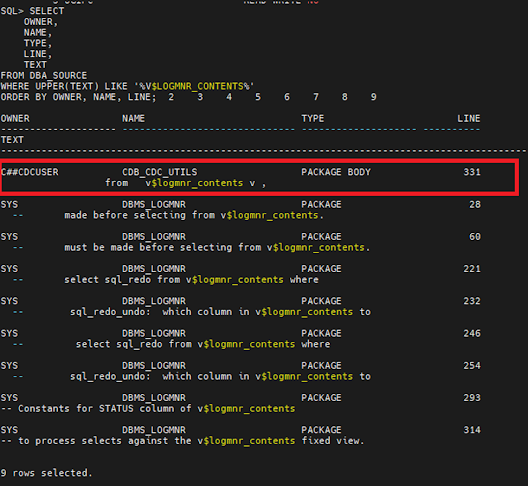This screenshot has height=486, width=528.
Task: Click the 'SQL> SELECT' prompt line
Action: (x=32, y=11)
